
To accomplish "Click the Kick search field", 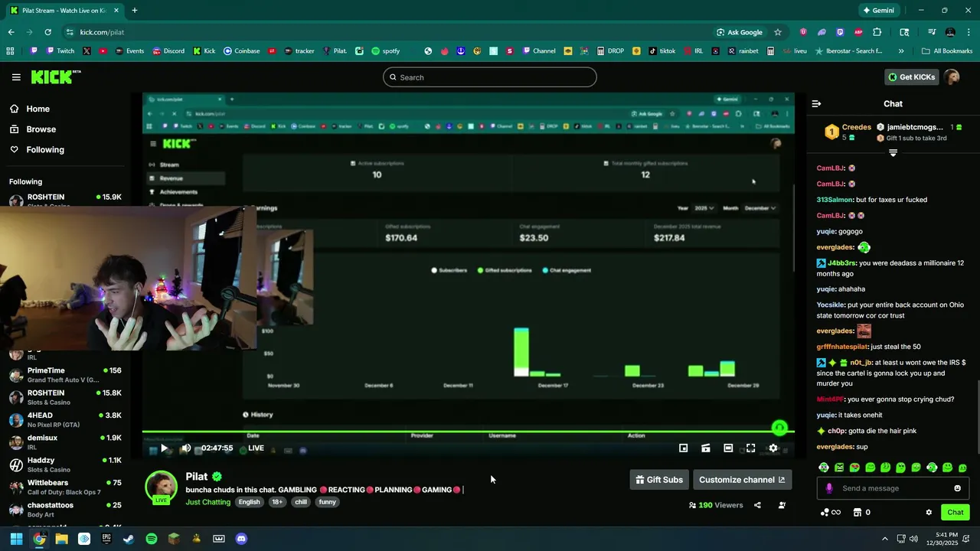I will [x=490, y=77].
